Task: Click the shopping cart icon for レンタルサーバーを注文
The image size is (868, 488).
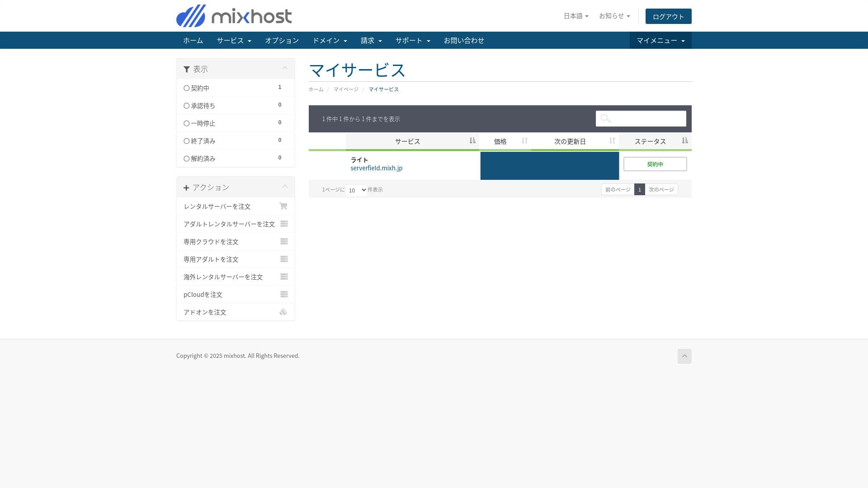Action: [x=283, y=206]
